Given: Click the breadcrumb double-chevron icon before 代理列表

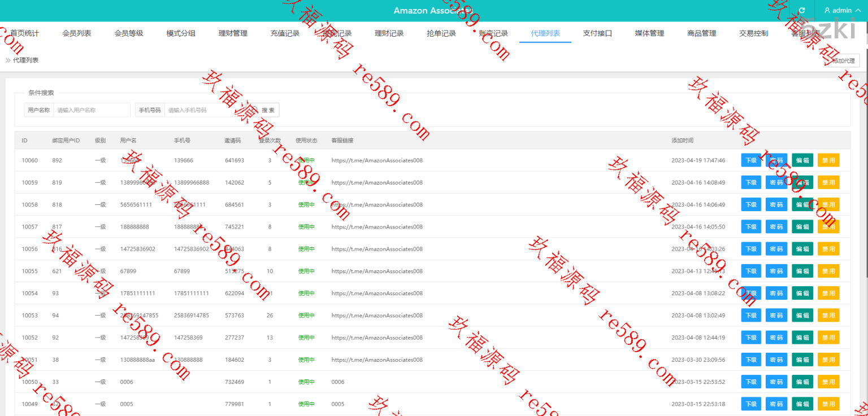Looking at the screenshot, I should point(8,60).
